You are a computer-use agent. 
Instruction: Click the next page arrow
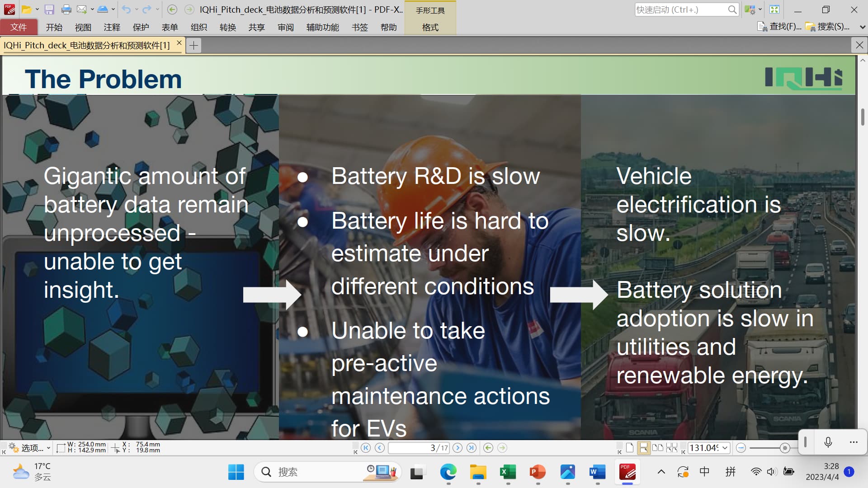458,448
